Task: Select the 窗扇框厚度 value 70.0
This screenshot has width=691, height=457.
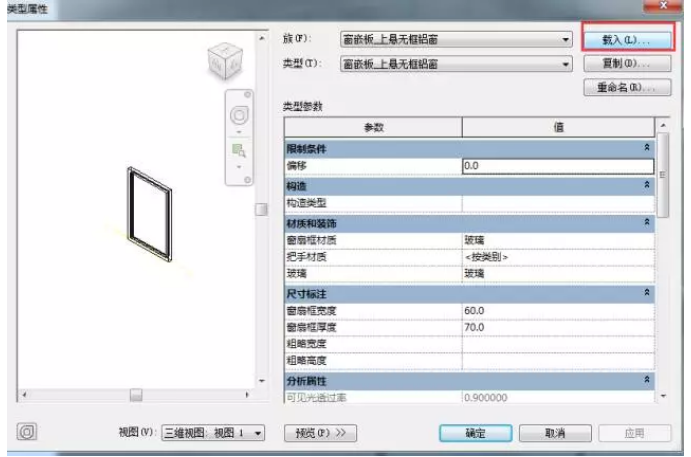Action: click(558, 327)
